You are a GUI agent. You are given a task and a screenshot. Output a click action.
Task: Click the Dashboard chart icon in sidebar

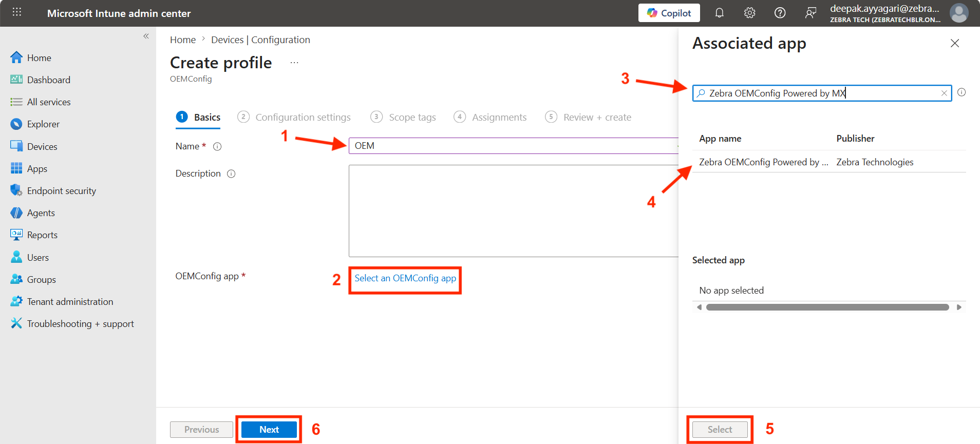click(16, 80)
